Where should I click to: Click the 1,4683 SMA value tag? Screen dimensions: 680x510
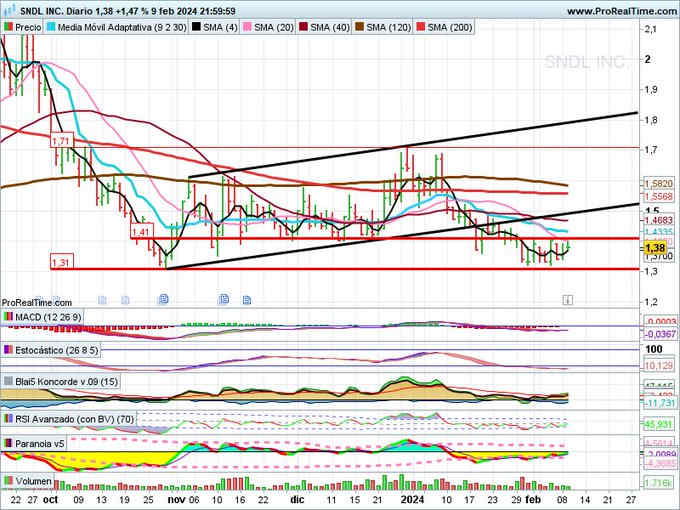click(658, 221)
